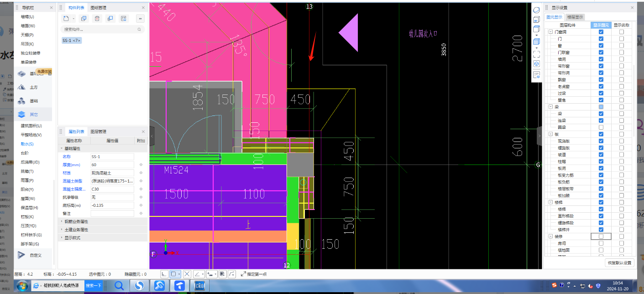This screenshot has height=294, width=644.
Task: Click the orbit view icon atop view toolbar
Action: tap(537, 10)
